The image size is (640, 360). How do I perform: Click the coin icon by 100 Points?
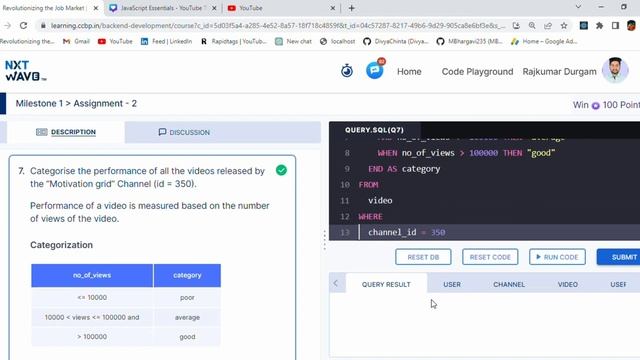pos(596,106)
